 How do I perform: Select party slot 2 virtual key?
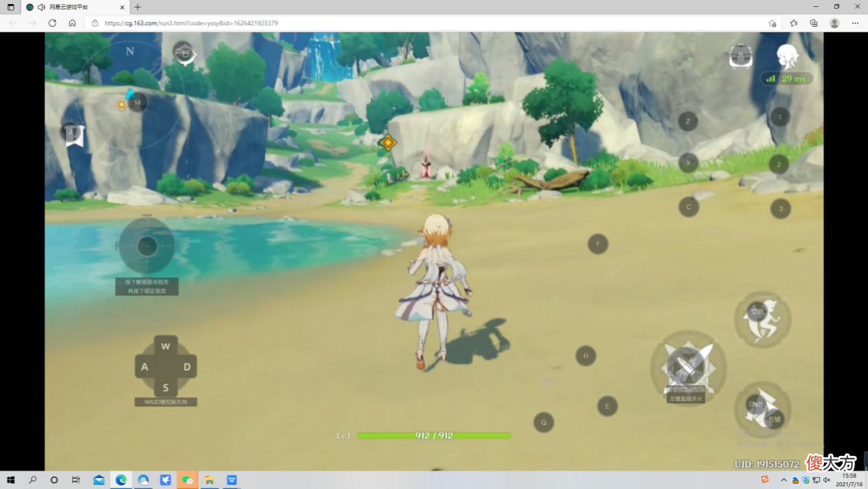click(x=779, y=165)
